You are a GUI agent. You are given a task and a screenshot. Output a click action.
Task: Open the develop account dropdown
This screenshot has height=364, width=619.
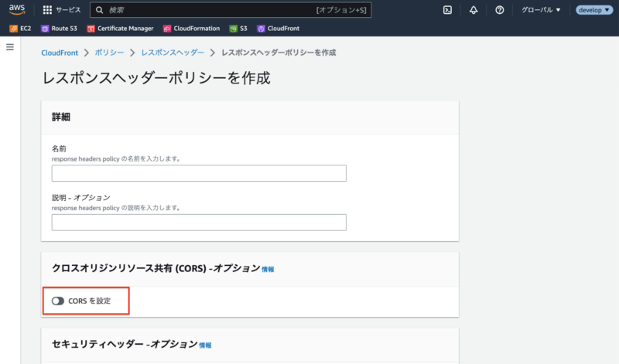pos(594,10)
